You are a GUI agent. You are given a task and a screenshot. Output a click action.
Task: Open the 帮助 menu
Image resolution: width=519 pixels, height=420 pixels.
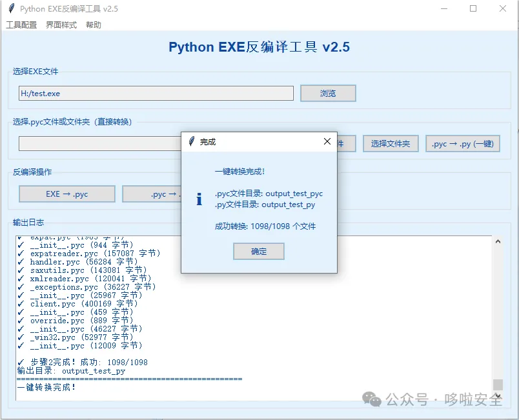click(94, 25)
